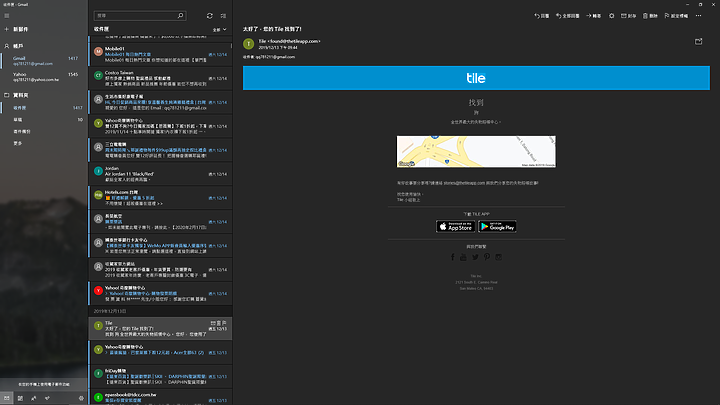The height and width of the screenshot is (405, 720).
Task: Open the third folder below Drafts
Action: tap(44, 131)
